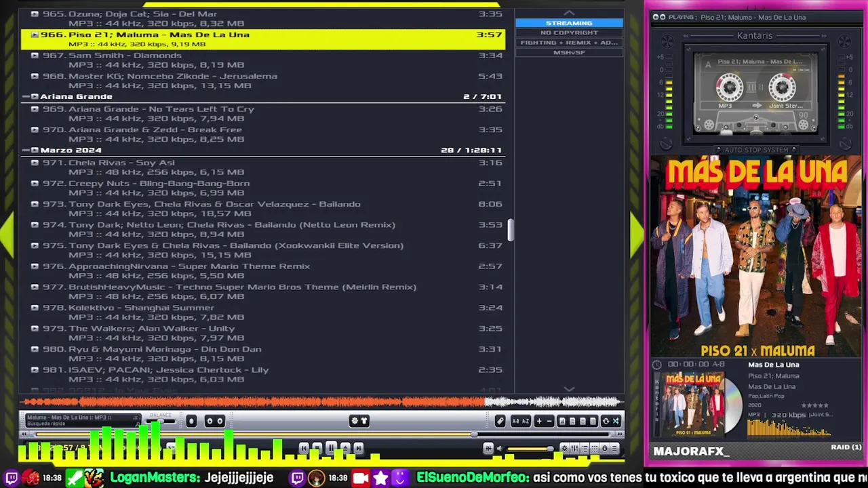Select the STREAMING playlist tab
The width and height of the screenshot is (868, 488).
click(569, 23)
